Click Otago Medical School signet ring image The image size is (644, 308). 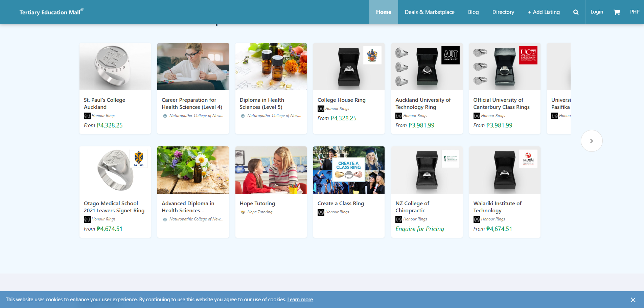pyautogui.click(x=115, y=170)
